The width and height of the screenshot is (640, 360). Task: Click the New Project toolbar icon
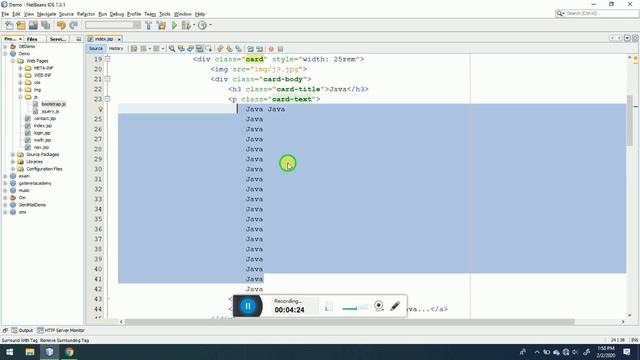[21, 25]
